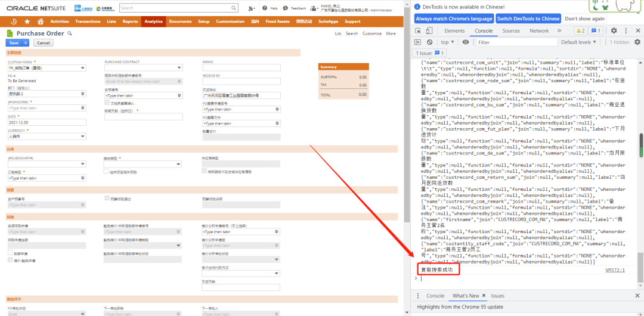Click the DevTools inspect element icon
The image size is (644, 316).
(x=418, y=31)
